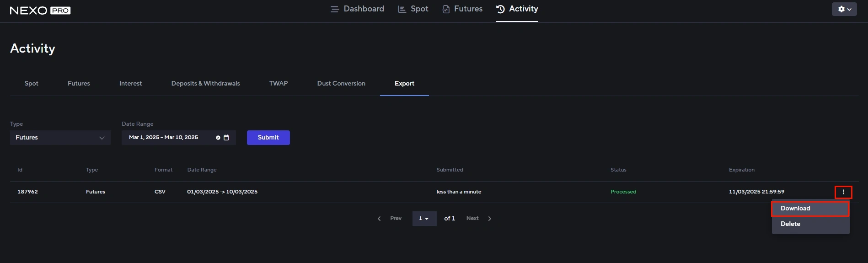This screenshot has width=868, height=263.
Task: Open the date range calendar icon
Action: 226,138
